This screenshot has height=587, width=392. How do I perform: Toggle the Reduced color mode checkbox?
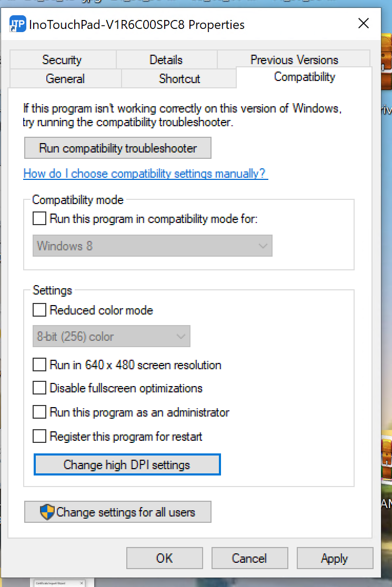point(39,310)
